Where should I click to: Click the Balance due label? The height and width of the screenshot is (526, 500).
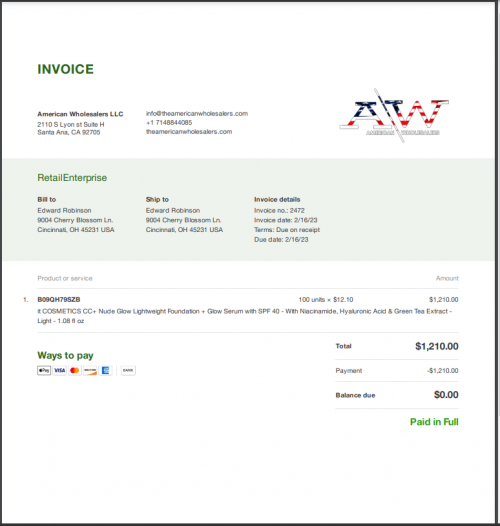pos(355,395)
